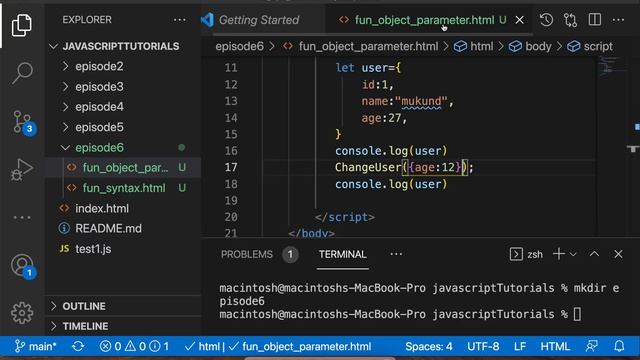Expand the OUTLINE section
The width and height of the screenshot is (640, 360).
84,306
